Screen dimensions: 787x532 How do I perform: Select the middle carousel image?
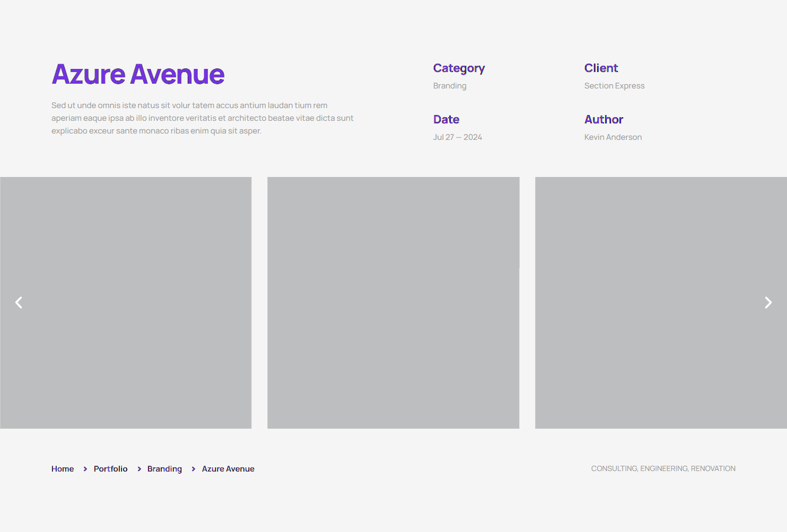tap(393, 303)
